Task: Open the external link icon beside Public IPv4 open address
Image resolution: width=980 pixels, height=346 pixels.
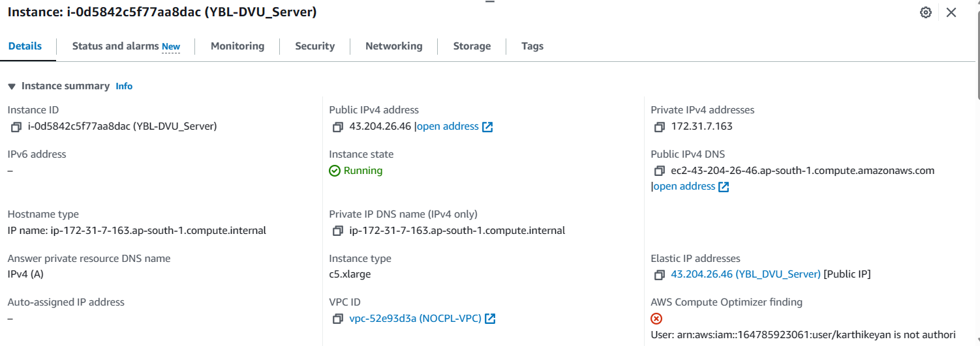Action: pyautogui.click(x=487, y=127)
